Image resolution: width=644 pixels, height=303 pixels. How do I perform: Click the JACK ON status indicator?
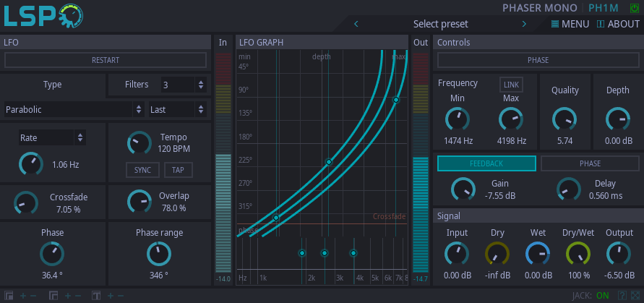coord(591,296)
